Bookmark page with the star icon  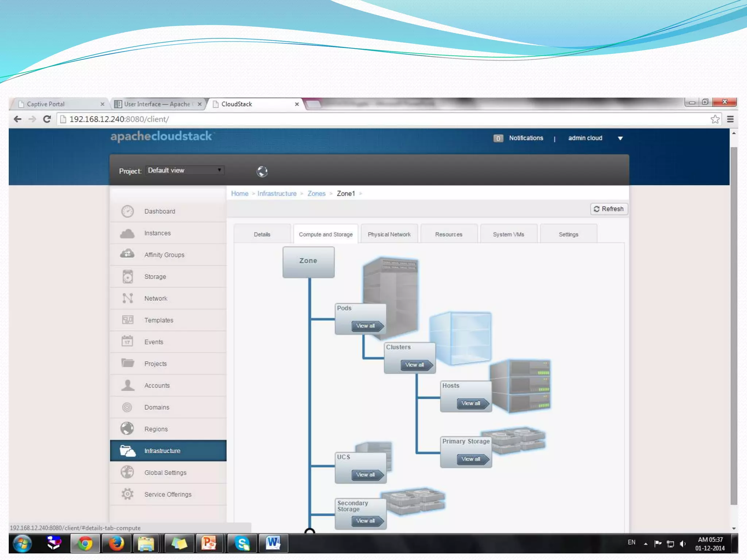tap(715, 119)
